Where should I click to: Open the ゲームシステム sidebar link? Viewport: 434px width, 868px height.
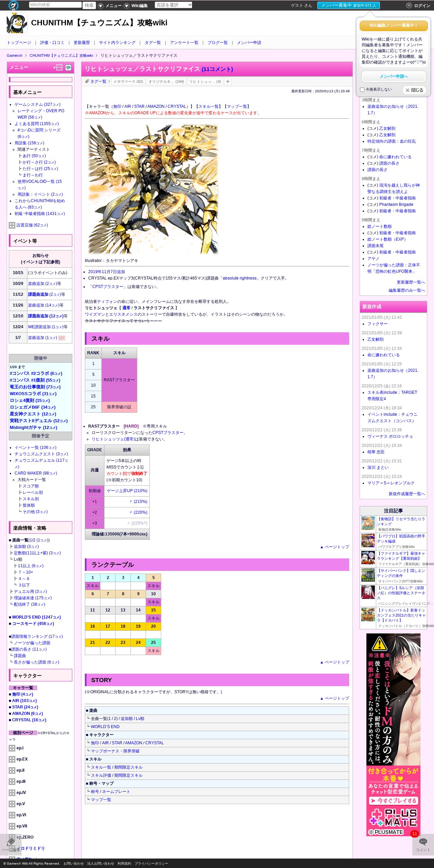pyautogui.click(x=38, y=104)
